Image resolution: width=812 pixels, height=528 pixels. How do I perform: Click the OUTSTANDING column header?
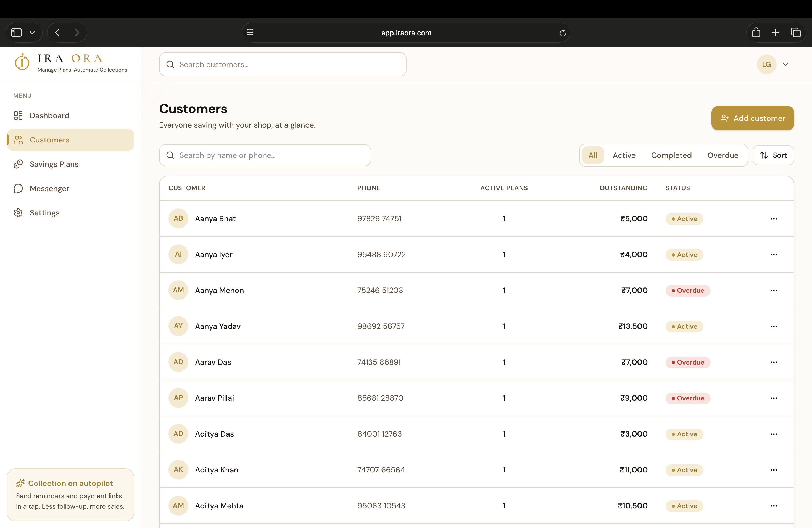pyautogui.click(x=623, y=188)
